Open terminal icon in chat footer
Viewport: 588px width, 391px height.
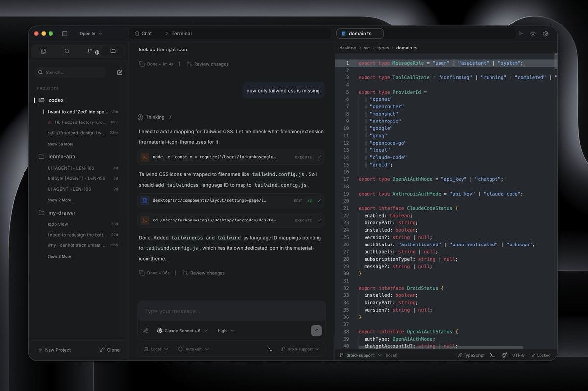click(x=269, y=349)
